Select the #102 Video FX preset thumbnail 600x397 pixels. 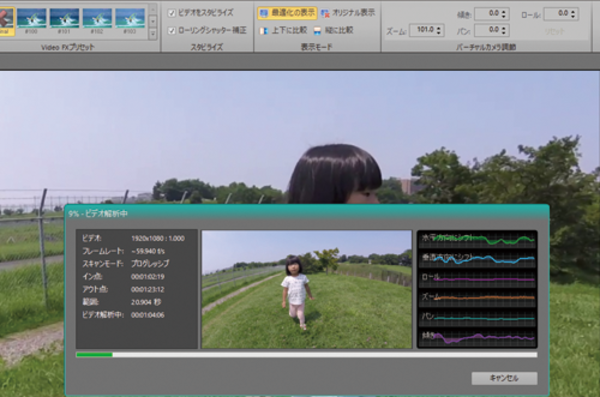click(97, 18)
